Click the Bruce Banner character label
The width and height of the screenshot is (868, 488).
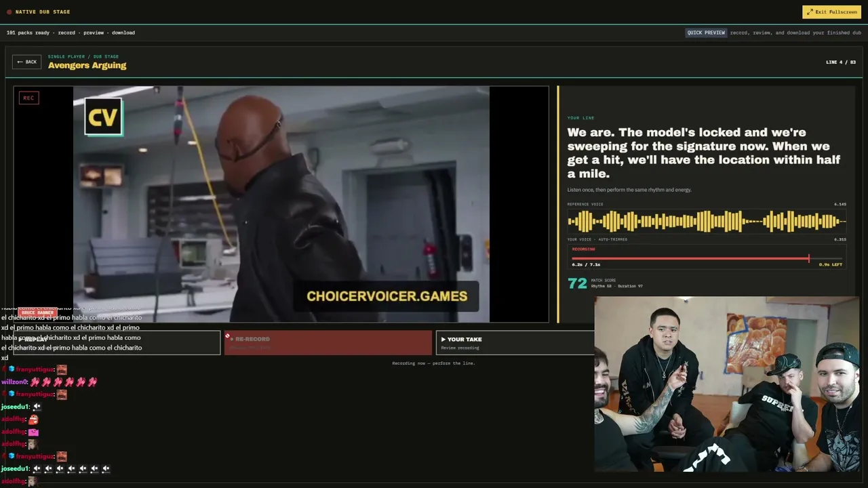coord(37,313)
